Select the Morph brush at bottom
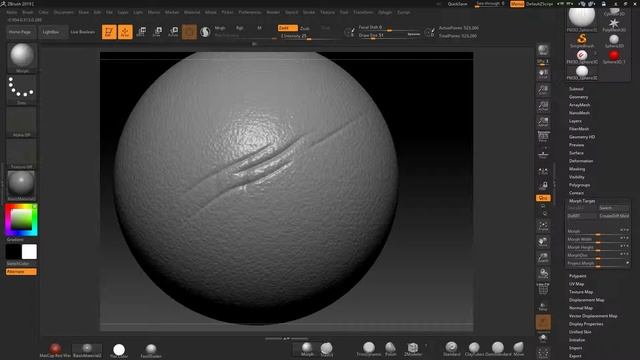Image resolution: width=640 pixels, height=360 pixels. click(307, 349)
